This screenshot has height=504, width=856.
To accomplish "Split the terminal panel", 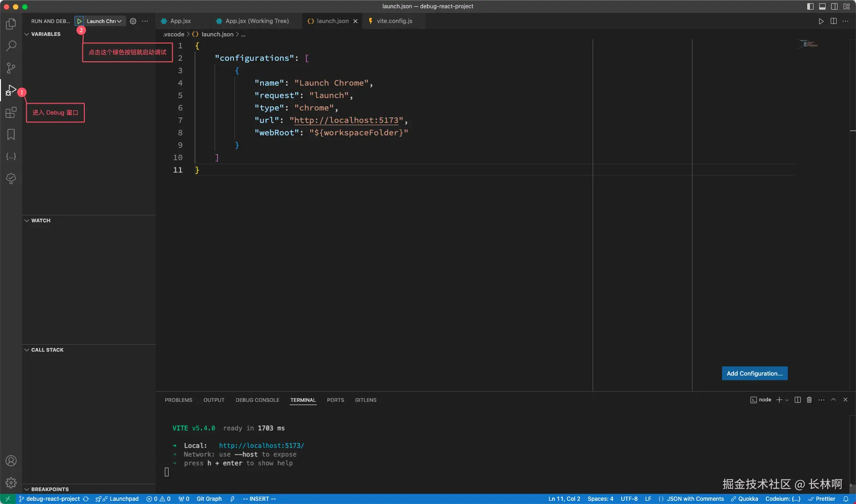I will click(798, 400).
